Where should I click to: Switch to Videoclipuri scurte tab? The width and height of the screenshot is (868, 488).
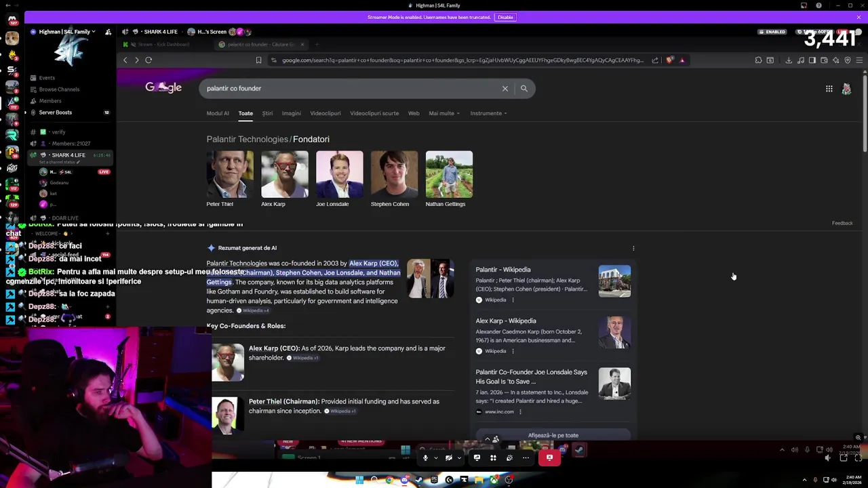coord(374,113)
